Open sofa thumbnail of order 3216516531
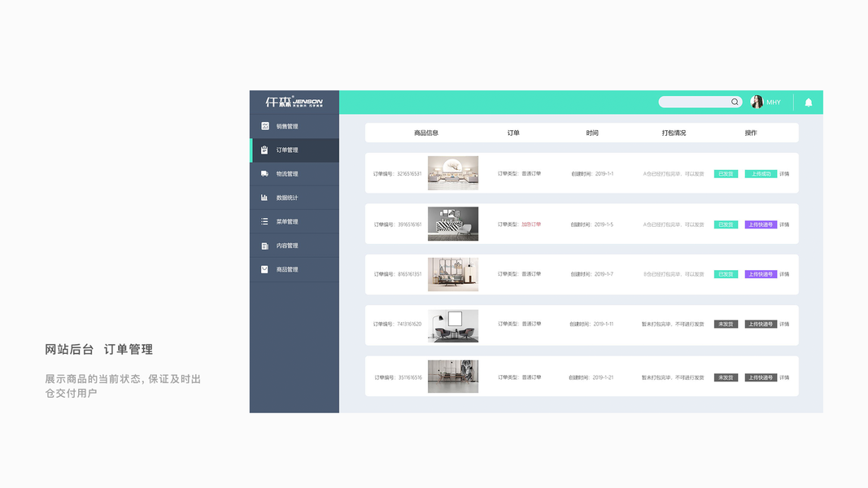The image size is (868, 488). click(453, 173)
